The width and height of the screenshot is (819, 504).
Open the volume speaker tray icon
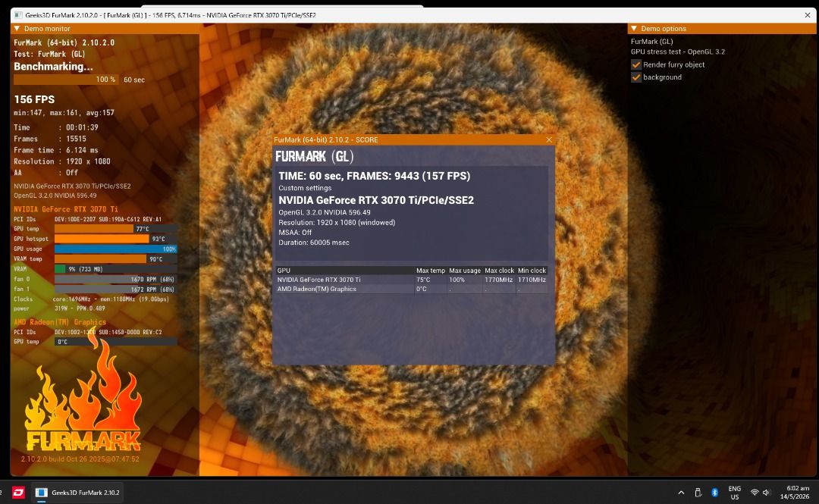click(x=766, y=493)
